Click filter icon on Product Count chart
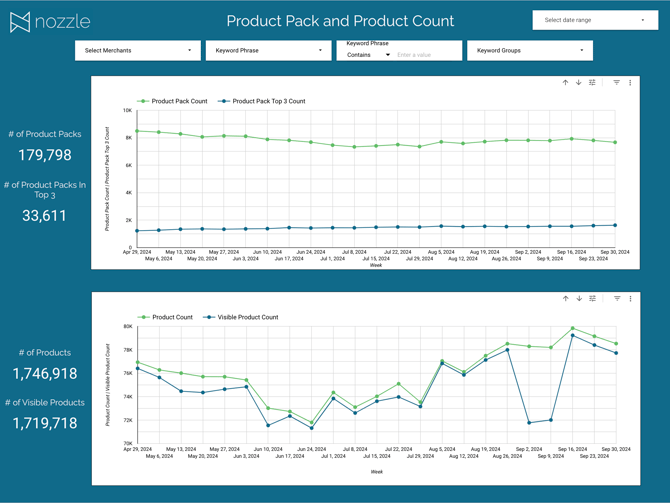 coord(617,299)
